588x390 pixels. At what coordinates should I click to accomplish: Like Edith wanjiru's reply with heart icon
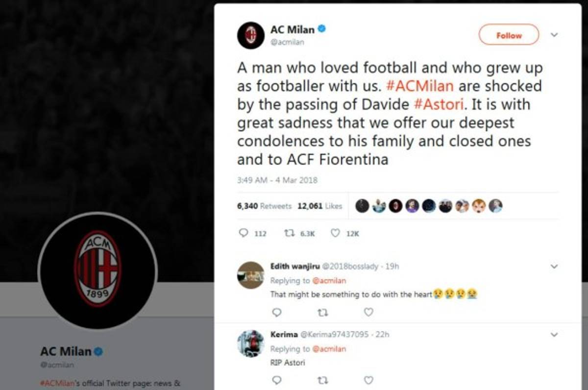[x=368, y=312]
